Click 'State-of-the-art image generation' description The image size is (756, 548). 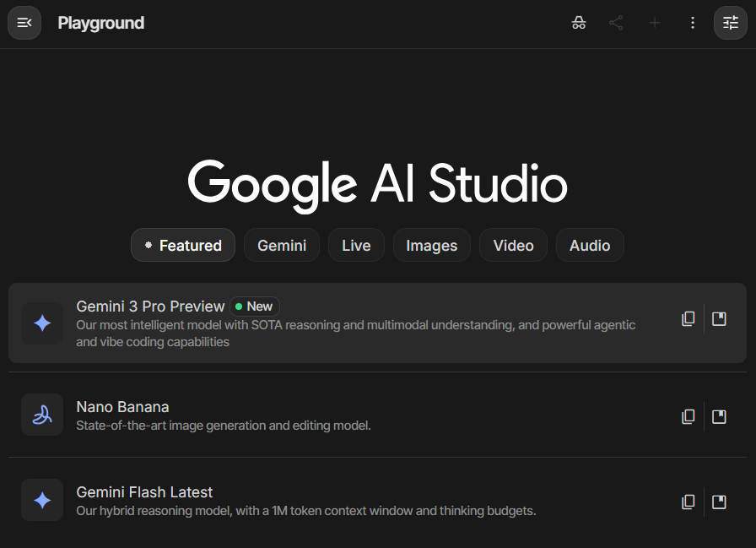pos(224,426)
